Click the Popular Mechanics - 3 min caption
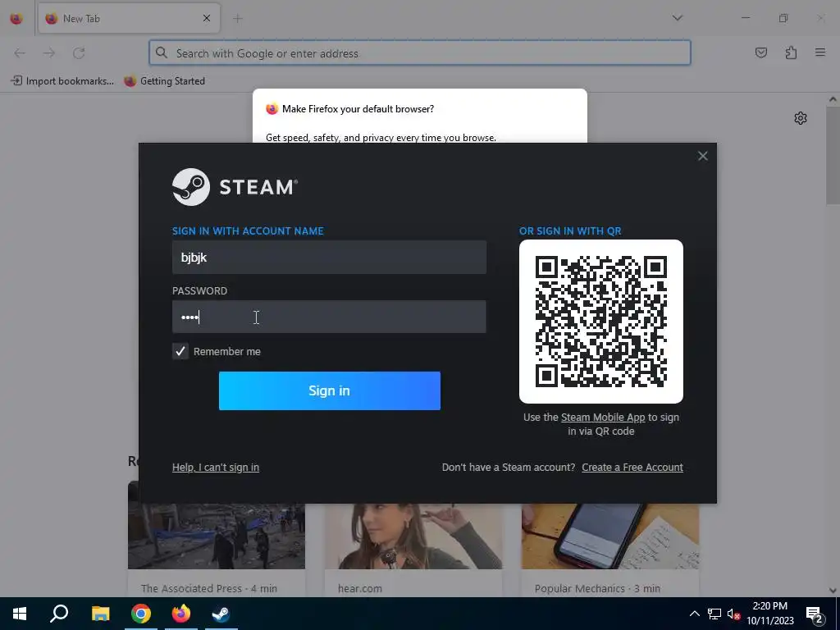Image resolution: width=840 pixels, height=630 pixels. point(597,588)
